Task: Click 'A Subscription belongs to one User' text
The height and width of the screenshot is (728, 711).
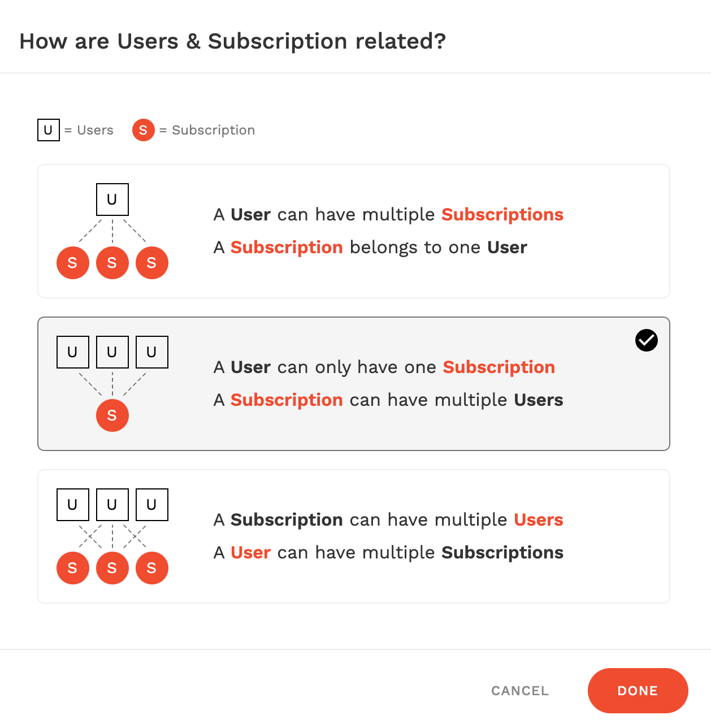Action: coord(370,248)
